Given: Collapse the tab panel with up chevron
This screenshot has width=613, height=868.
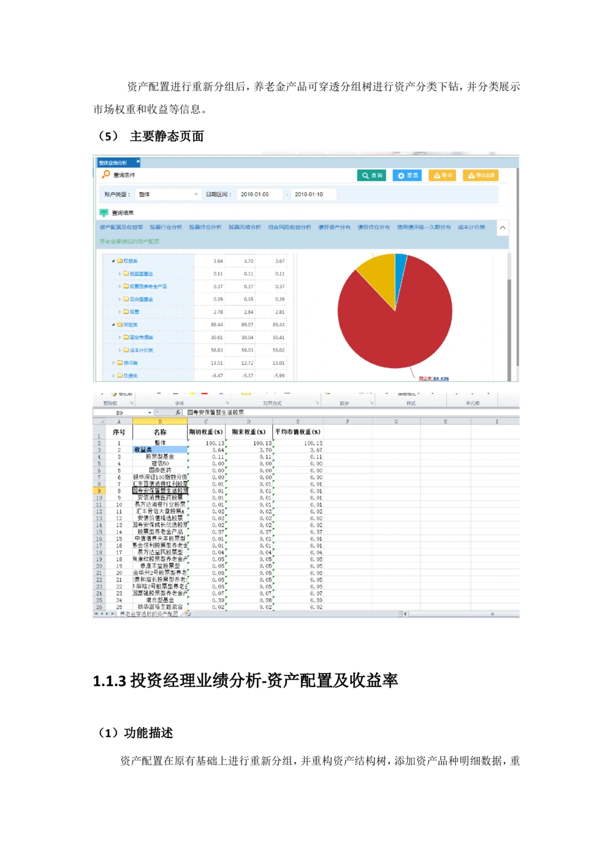Looking at the screenshot, I should [x=503, y=228].
